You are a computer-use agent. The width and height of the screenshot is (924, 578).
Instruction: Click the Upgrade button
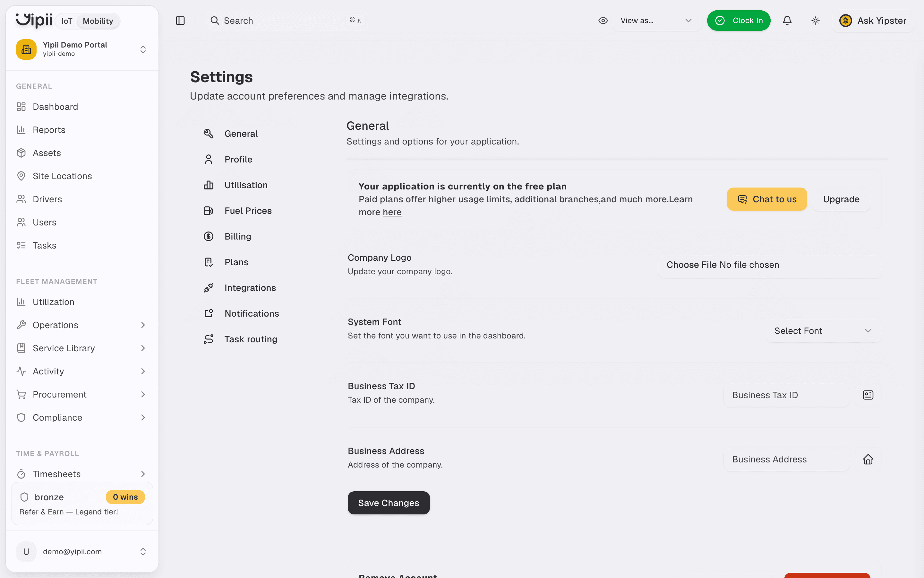pyautogui.click(x=841, y=199)
